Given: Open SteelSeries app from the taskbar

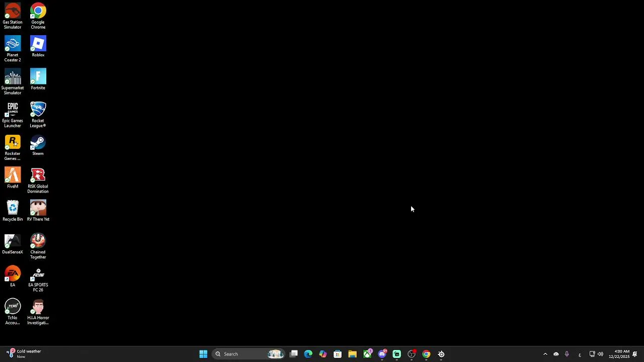Looking at the screenshot, I should (441, 354).
